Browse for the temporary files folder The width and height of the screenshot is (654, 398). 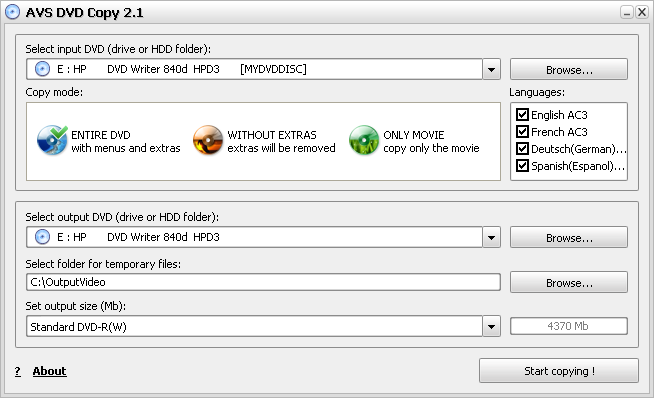click(x=569, y=282)
